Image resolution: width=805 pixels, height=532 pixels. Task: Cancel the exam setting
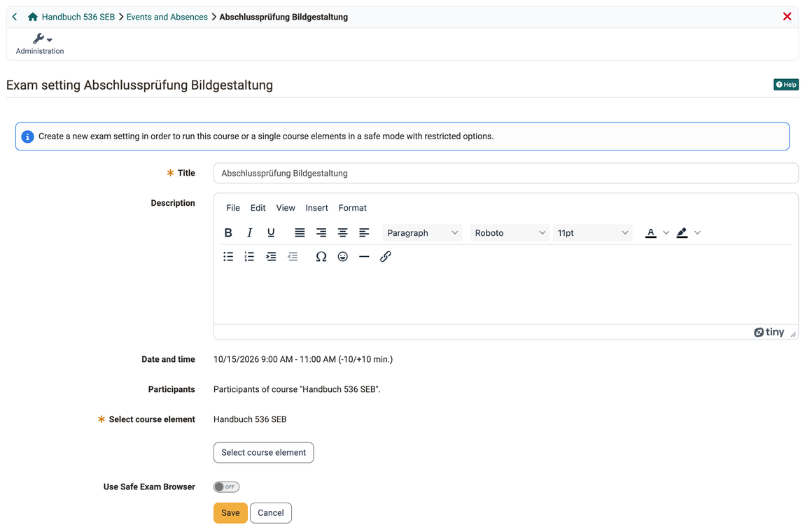click(271, 513)
